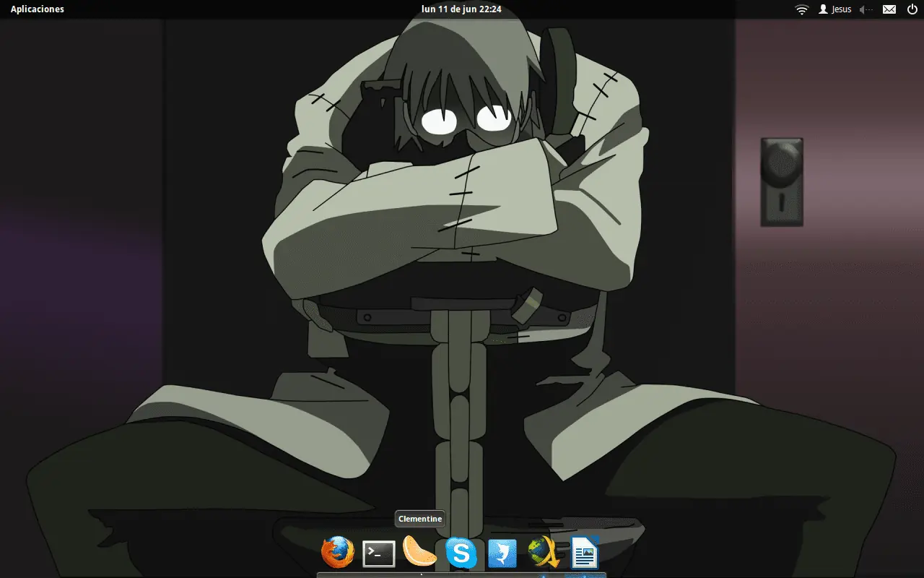The width and height of the screenshot is (924, 578).
Task: Launch the blue marlin fish dock icon
Action: 502,554
